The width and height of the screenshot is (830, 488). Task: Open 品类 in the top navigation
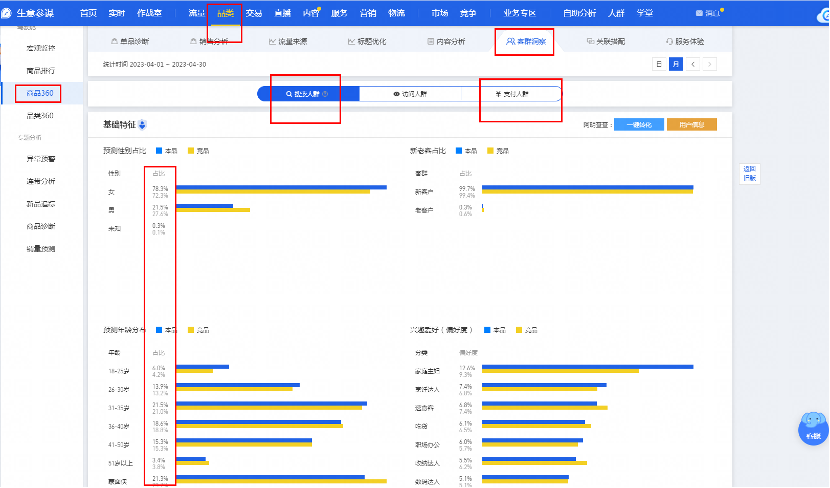(225, 13)
